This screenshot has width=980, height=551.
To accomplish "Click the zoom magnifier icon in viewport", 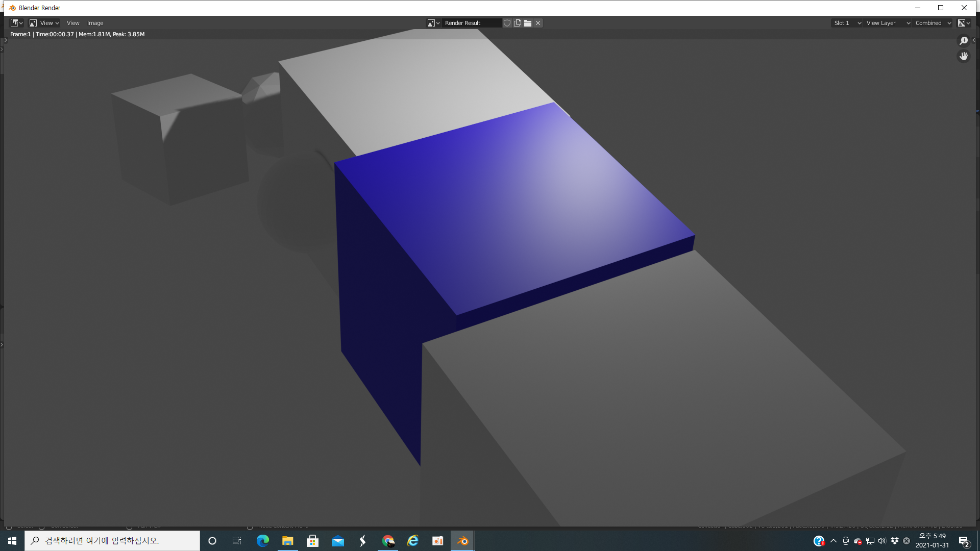I will pos(963,41).
